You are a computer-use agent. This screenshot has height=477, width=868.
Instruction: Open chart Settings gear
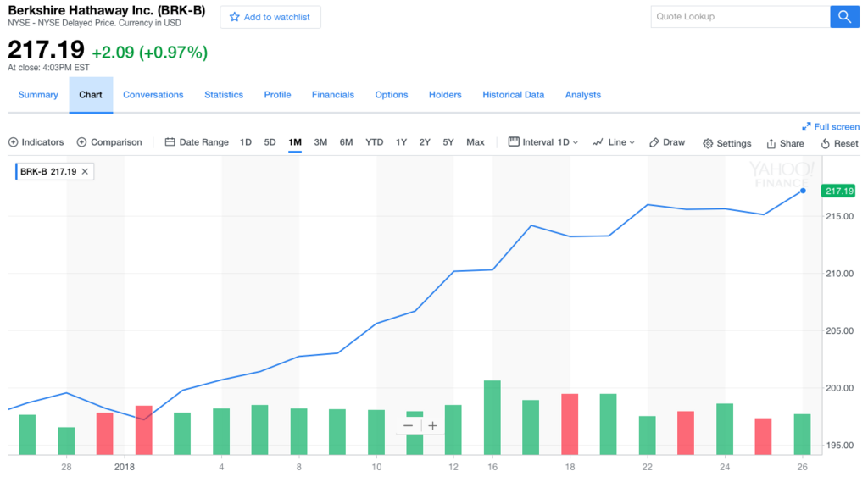708,144
